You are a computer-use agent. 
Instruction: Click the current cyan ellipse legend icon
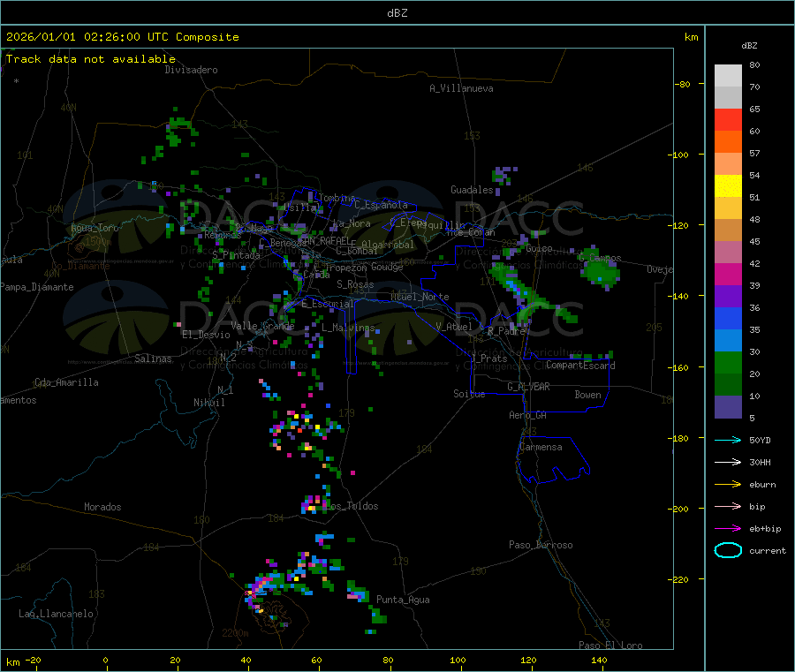point(728,550)
